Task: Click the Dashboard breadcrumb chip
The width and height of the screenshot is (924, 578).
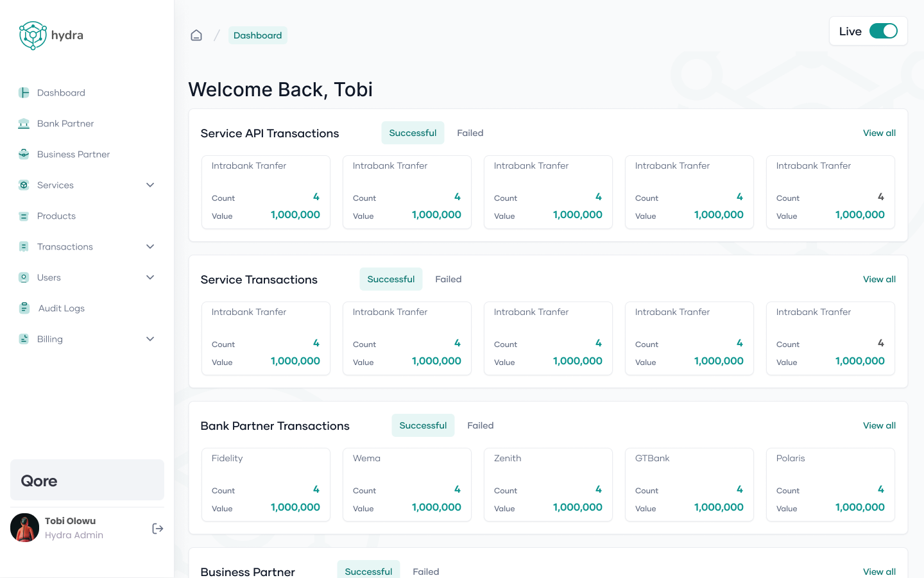Action: (257, 35)
